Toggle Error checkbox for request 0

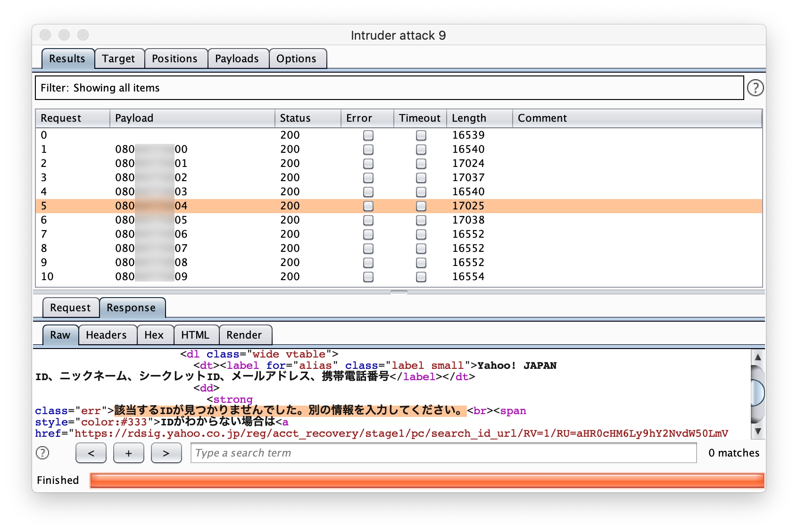point(368,135)
